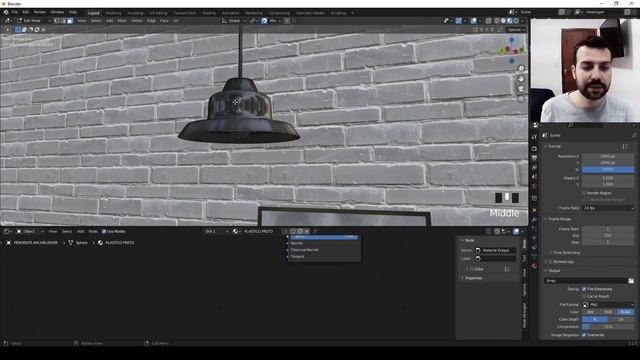Screen dimensions: 640x360
Task: Click the output path folder browse icon
Action: pos(631,280)
